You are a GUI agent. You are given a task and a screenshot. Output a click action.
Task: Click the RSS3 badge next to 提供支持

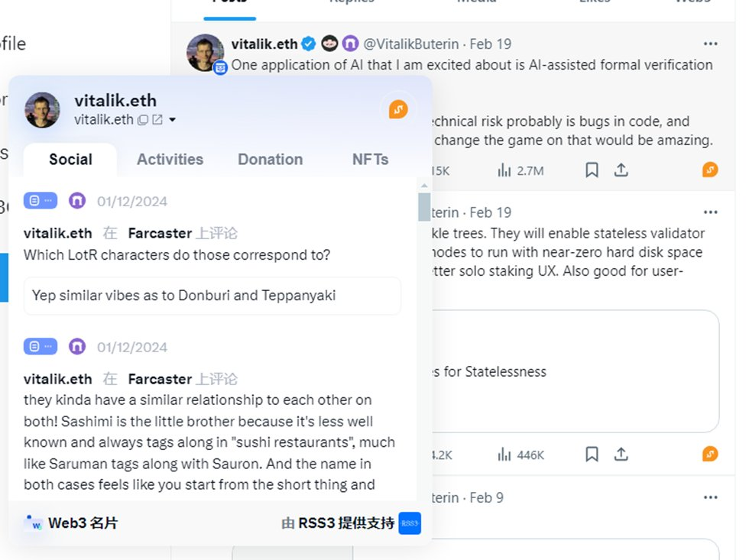click(410, 523)
